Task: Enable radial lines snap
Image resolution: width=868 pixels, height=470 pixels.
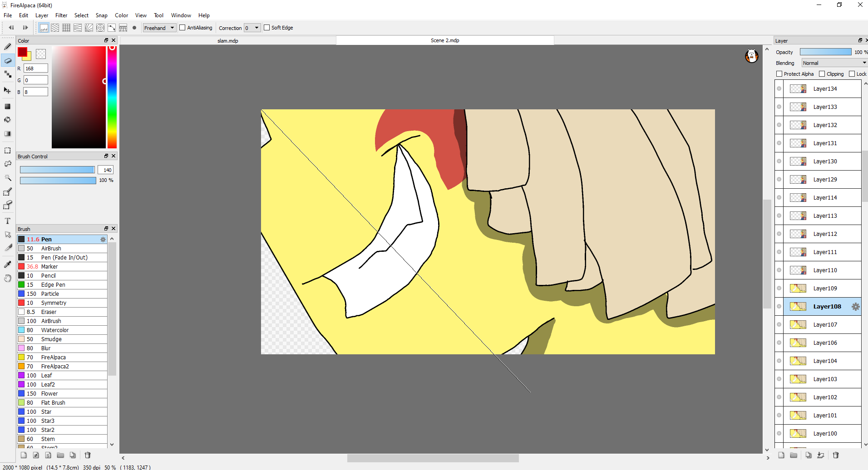Action: pos(89,28)
